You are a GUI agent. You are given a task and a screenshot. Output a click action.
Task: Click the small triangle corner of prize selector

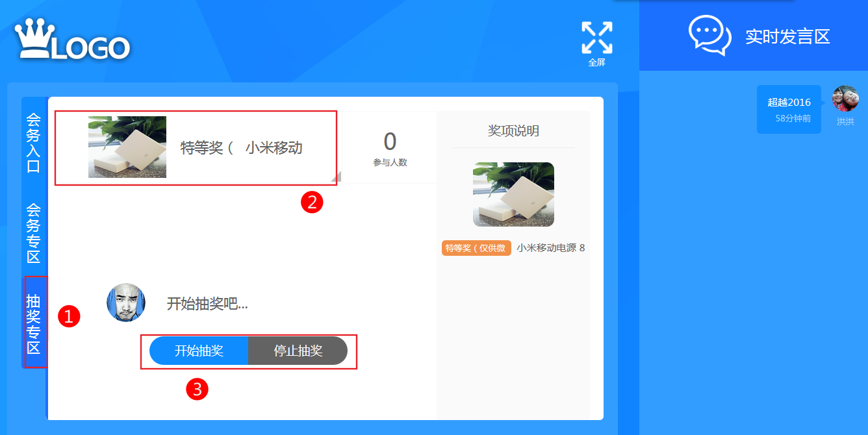point(335,177)
